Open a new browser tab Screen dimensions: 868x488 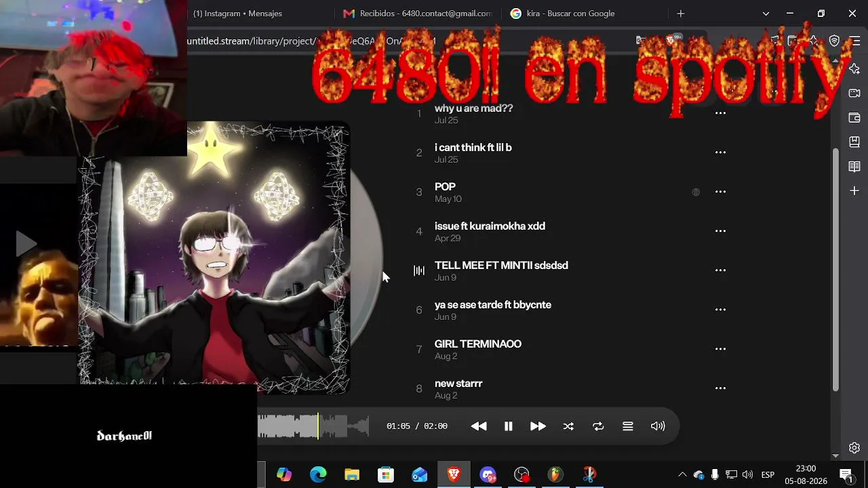[x=681, y=14]
